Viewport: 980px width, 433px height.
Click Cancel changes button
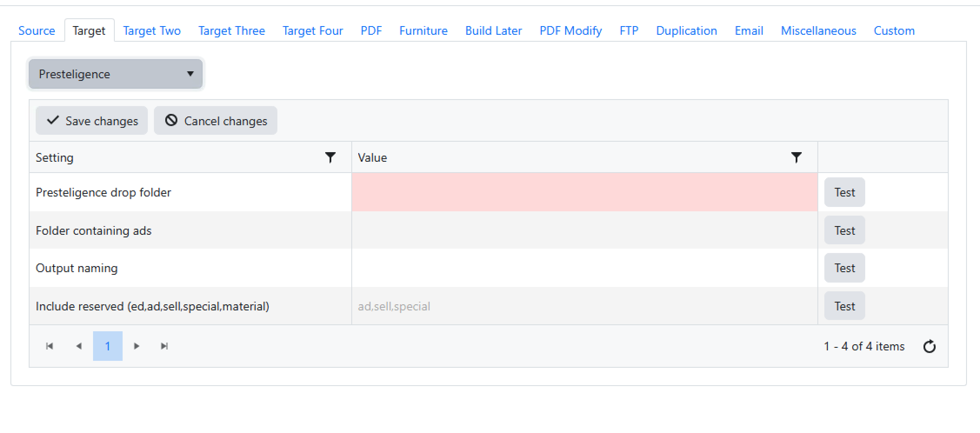[216, 120]
